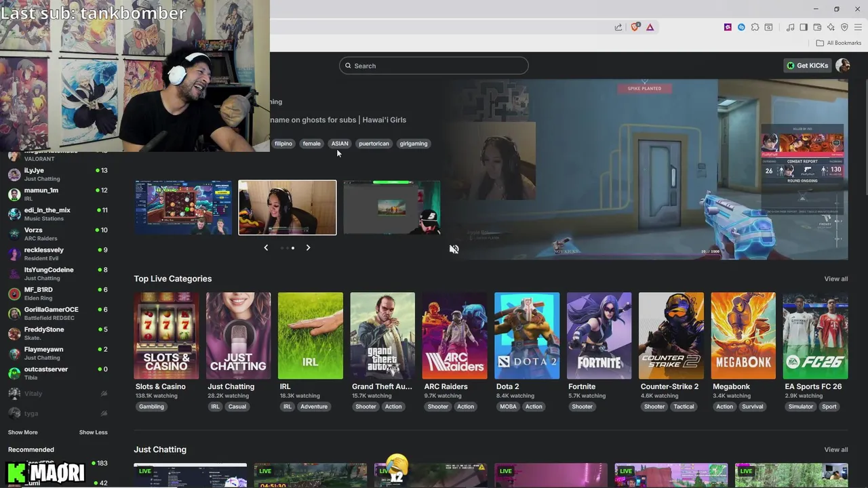Image resolution: width=868 pixels, height=488 pixels.
Task: Click GorillaGamerOCE's avatar in sidebar
Action: coord(14,313)
